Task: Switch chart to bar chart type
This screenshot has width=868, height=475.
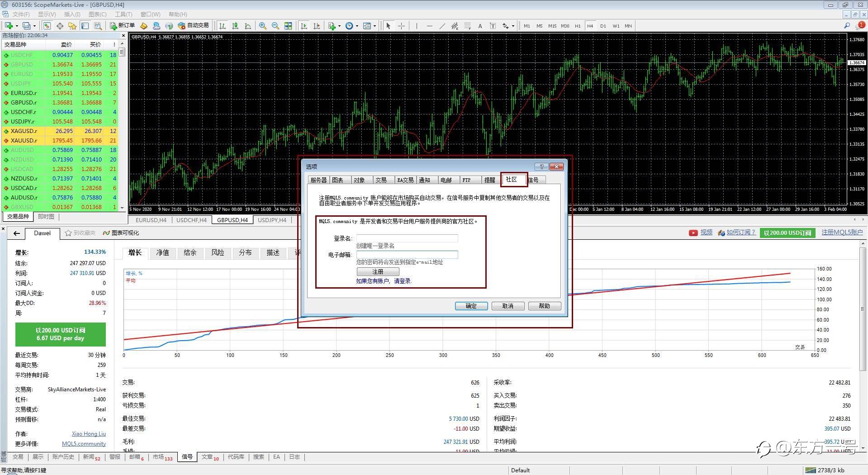Action: (x=222, y=26)
